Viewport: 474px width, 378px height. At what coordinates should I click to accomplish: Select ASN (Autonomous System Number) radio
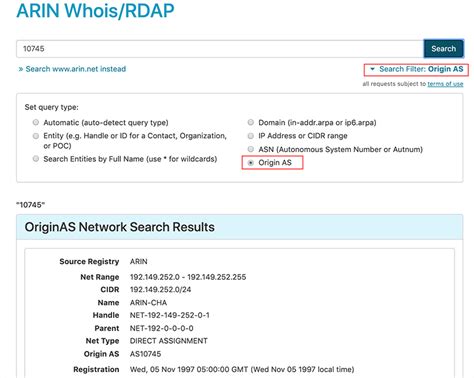click(251, 149)
